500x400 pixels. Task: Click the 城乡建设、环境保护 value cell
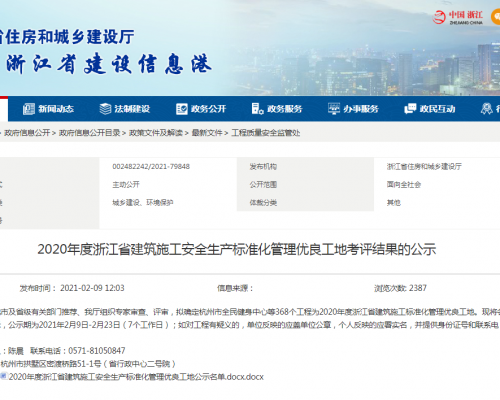(143, 202)
